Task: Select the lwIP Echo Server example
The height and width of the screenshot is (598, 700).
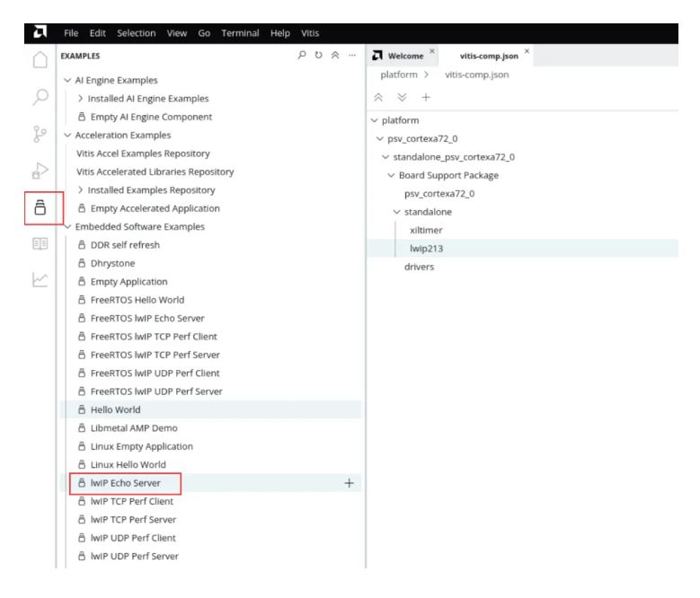Action: point(126,483)
